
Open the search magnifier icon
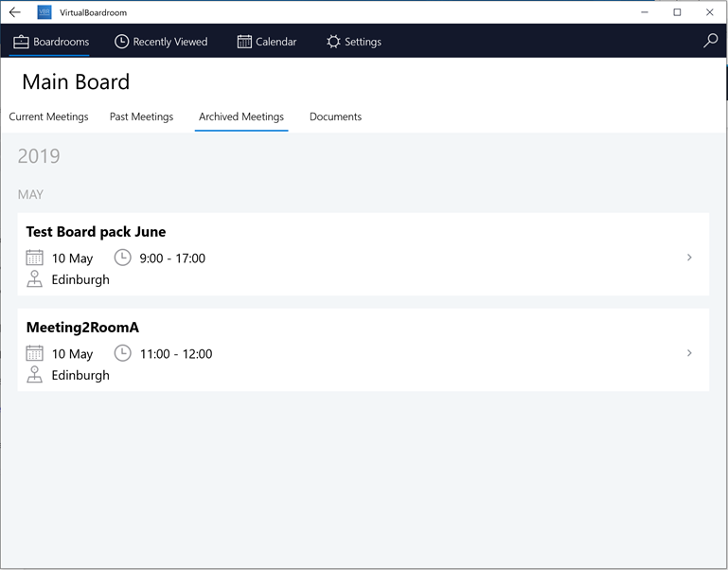tap(710, 41)
